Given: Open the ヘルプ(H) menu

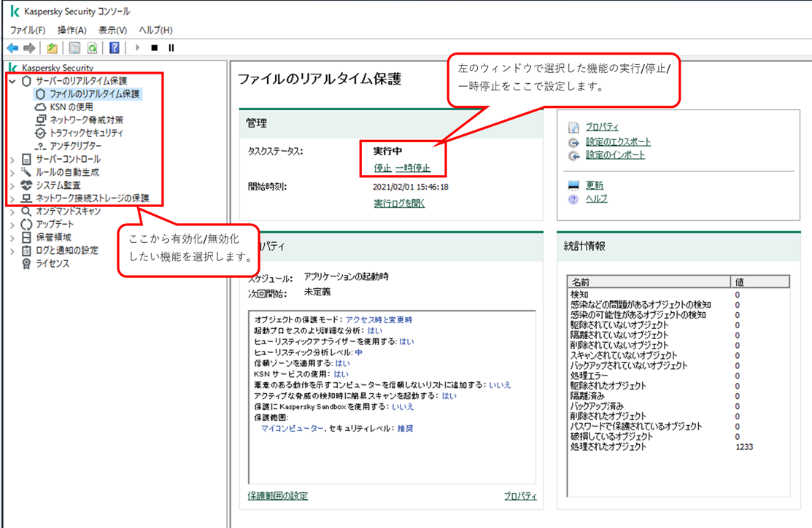Looking at the screenshot, I should [156, 30].
